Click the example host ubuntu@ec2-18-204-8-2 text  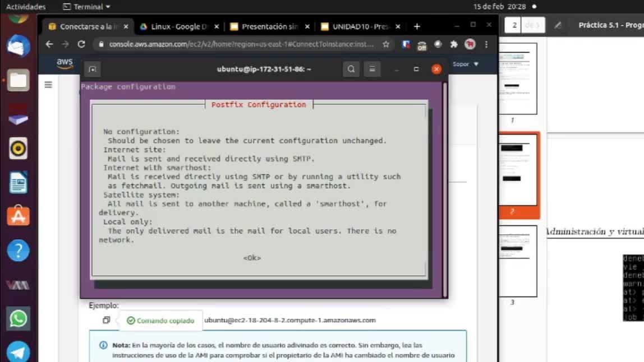[x=290, y=320]
